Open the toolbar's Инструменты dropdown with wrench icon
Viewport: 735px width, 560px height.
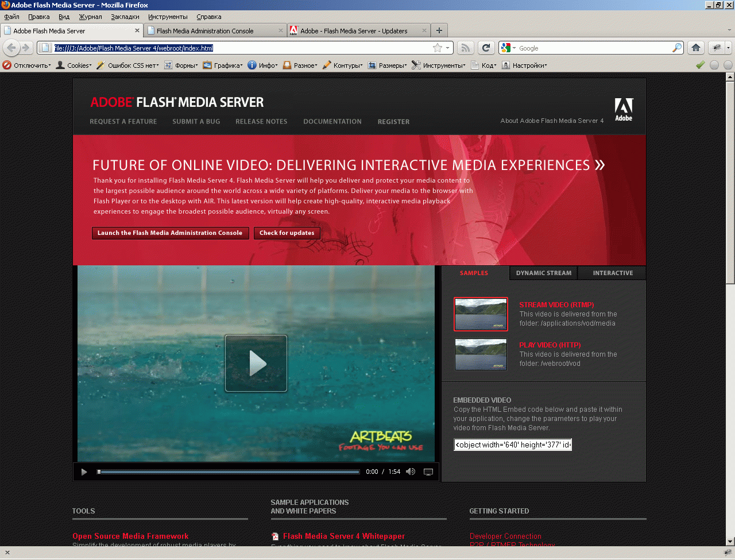click(439, 65)
